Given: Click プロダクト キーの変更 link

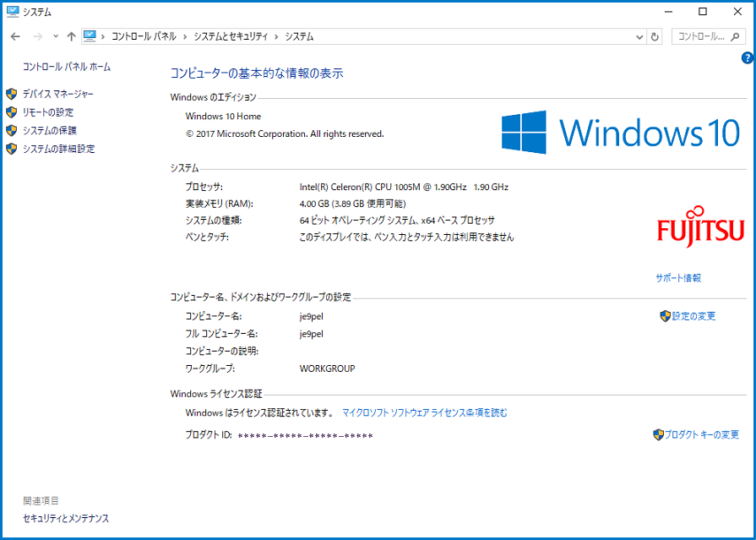Looking at the screenshot, I should tap(702, 435).
